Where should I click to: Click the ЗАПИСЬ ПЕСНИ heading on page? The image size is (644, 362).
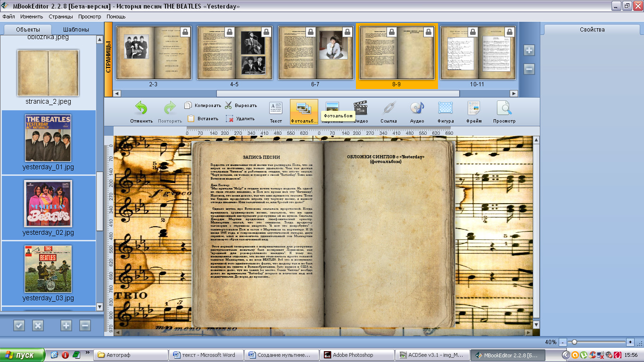(261, 157)
